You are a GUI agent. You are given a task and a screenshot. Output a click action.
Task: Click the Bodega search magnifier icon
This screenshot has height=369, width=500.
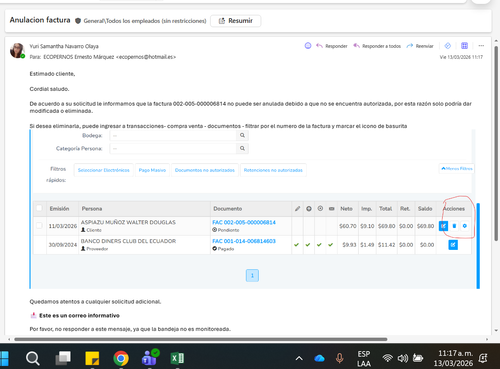point(242,135)
